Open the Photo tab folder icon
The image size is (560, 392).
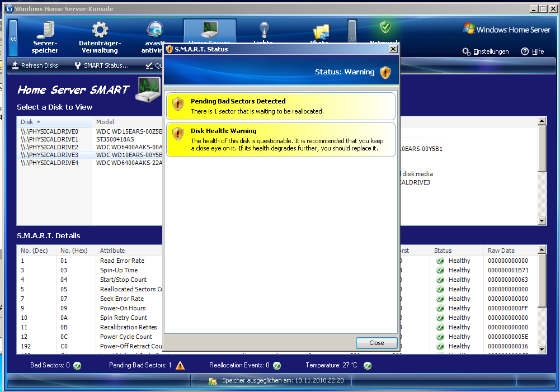point(321,32)
